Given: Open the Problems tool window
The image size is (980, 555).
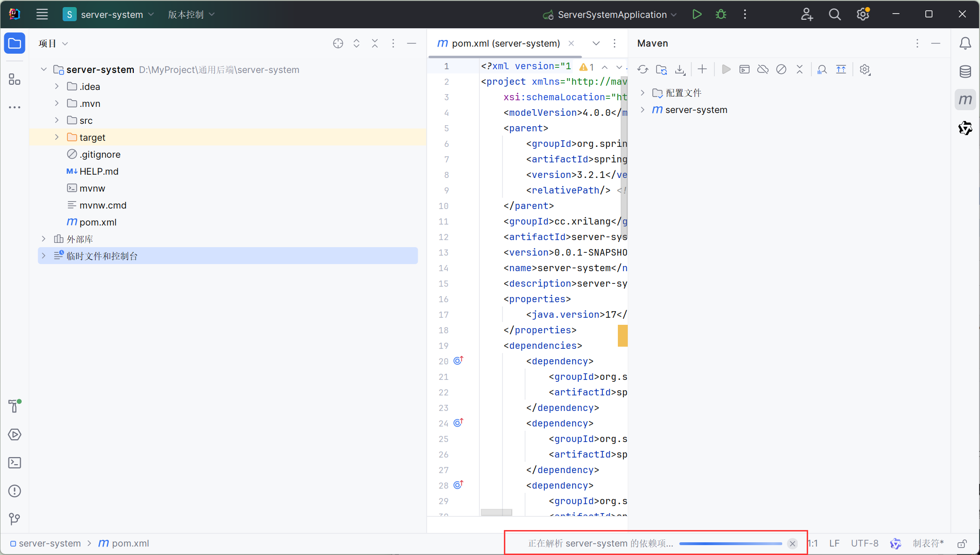Looking at the screenshot, I should 15,491.
